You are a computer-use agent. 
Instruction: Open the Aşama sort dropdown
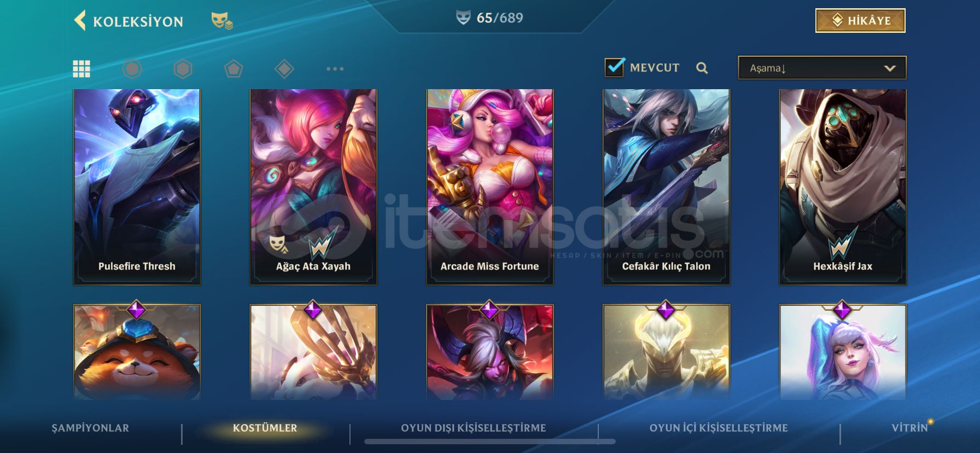(822, 68)
